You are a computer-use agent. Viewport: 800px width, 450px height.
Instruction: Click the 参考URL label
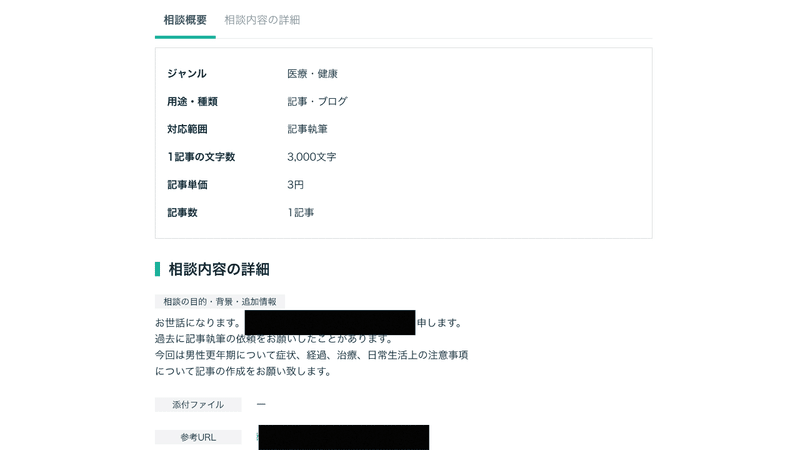pos(198,437)
